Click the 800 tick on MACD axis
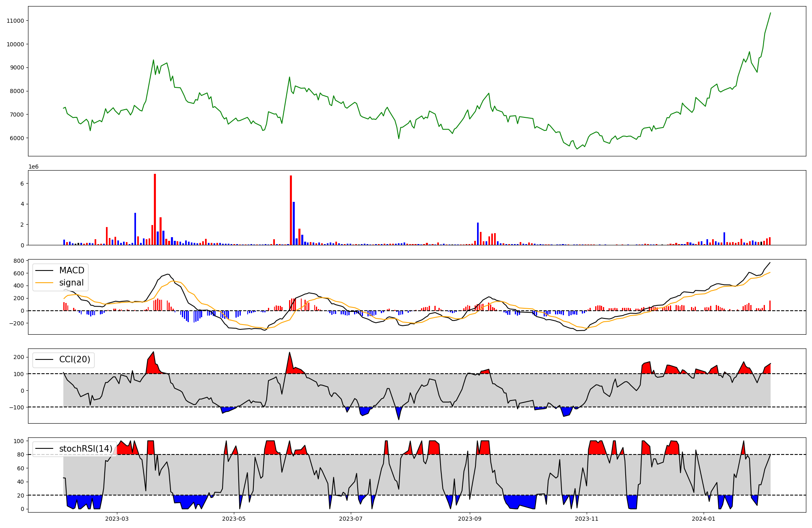This screenshot has height=528, width=812. click(19, 261)
